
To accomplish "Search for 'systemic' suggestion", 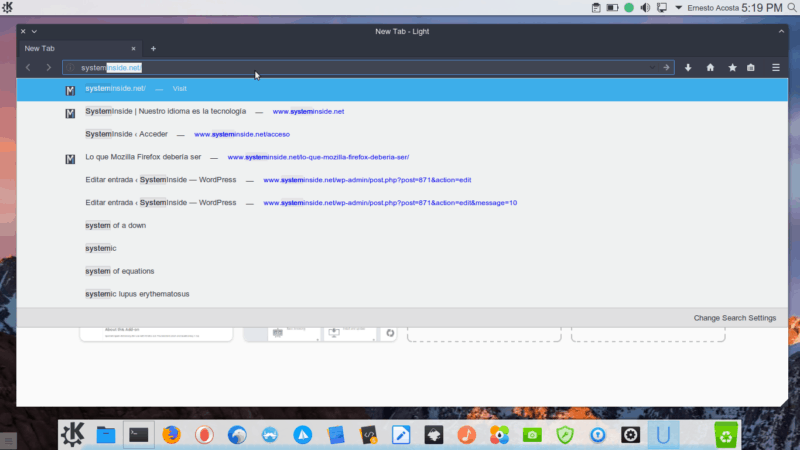I will pos(402,248).
